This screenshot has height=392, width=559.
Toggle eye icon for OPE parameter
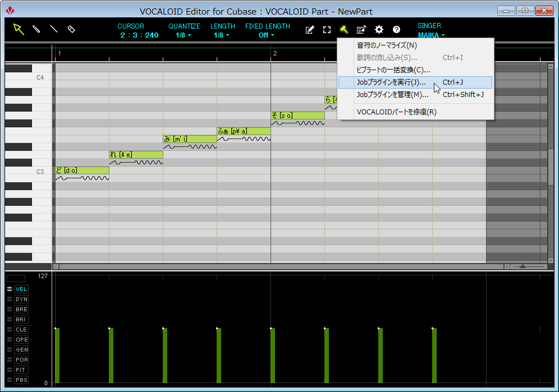[10, 340]
